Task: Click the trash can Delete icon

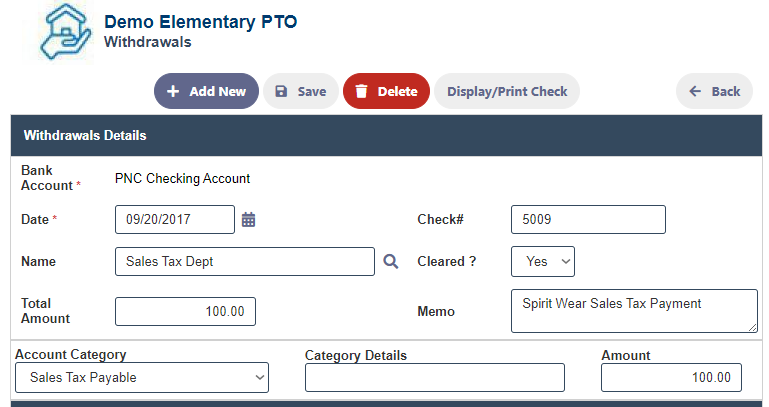Action: 361,91
